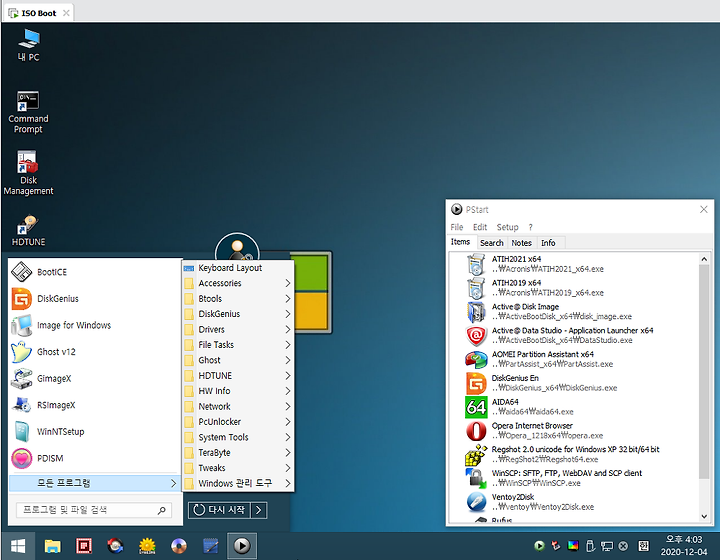This screenshot has width=720, height=560.
Task: Open HDTUNE desktop shortcut
Action: [x=28, y=230]
